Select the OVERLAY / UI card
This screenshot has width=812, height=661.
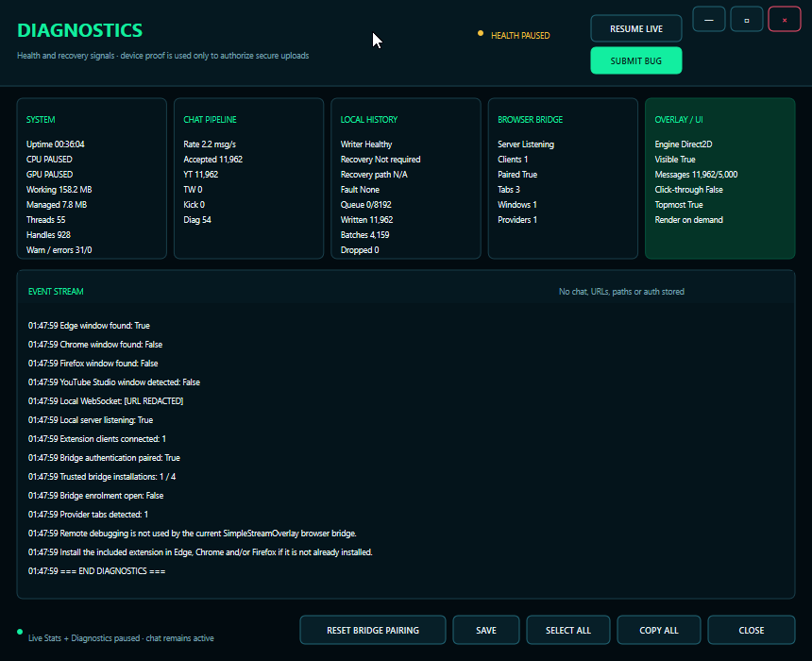719,178
